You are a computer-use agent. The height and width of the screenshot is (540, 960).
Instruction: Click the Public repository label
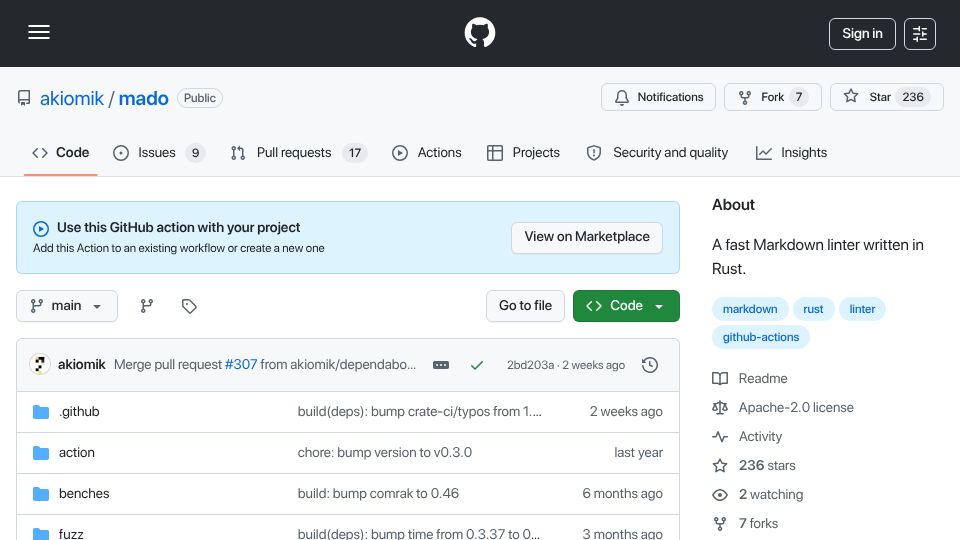pos(200,98)
